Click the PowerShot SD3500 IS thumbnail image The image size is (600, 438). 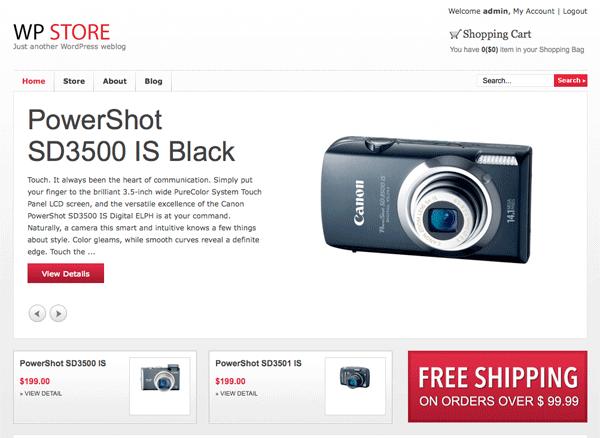(x=160, y=386)
